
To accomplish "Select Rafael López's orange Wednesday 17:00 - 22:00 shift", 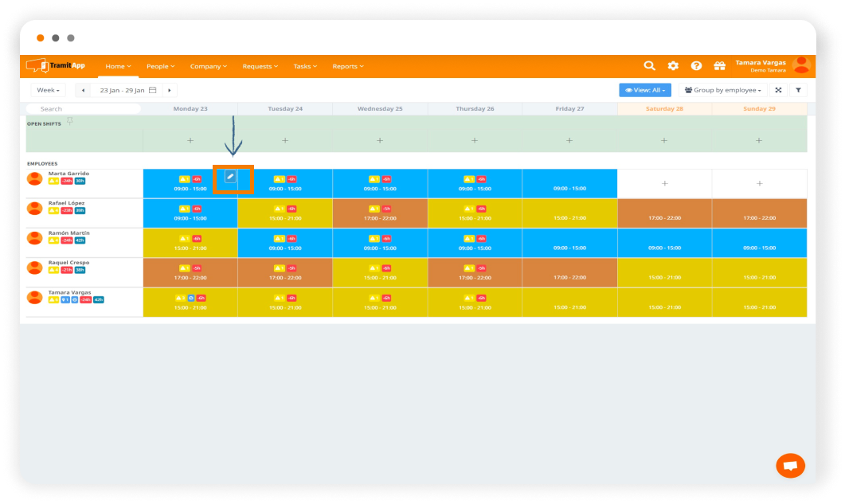I will click(380, 213).
